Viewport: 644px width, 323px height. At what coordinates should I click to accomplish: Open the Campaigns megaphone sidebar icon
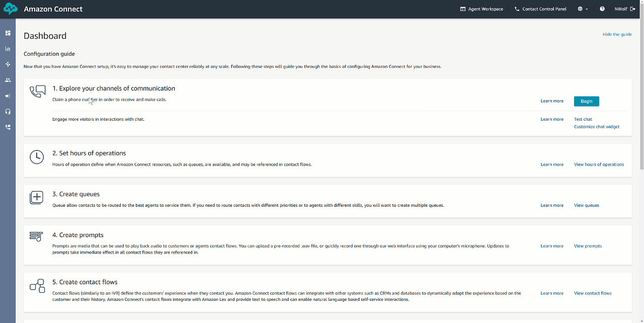click(x=8, y=96)
